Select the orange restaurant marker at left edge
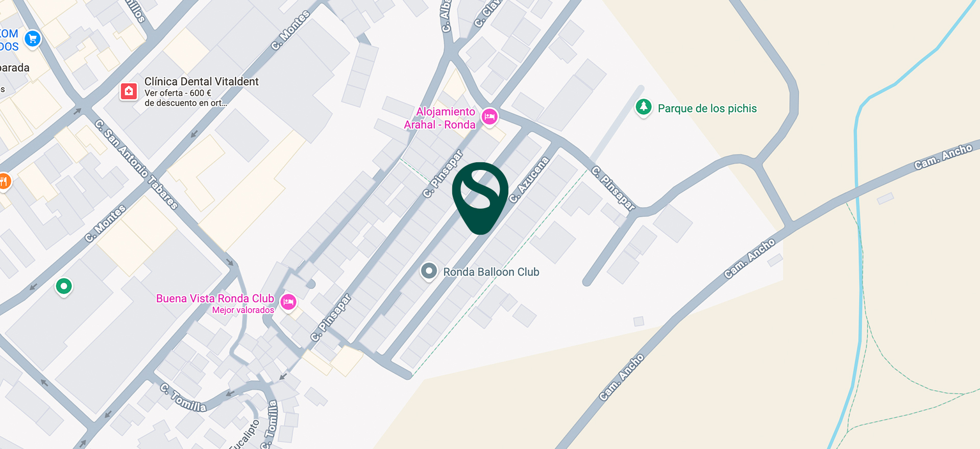 pos(3,181)
